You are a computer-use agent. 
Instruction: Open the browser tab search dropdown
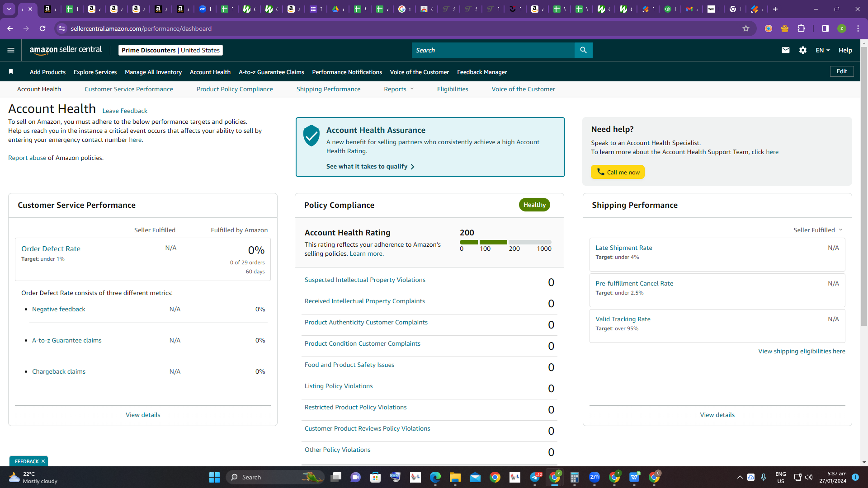[9, 9]
